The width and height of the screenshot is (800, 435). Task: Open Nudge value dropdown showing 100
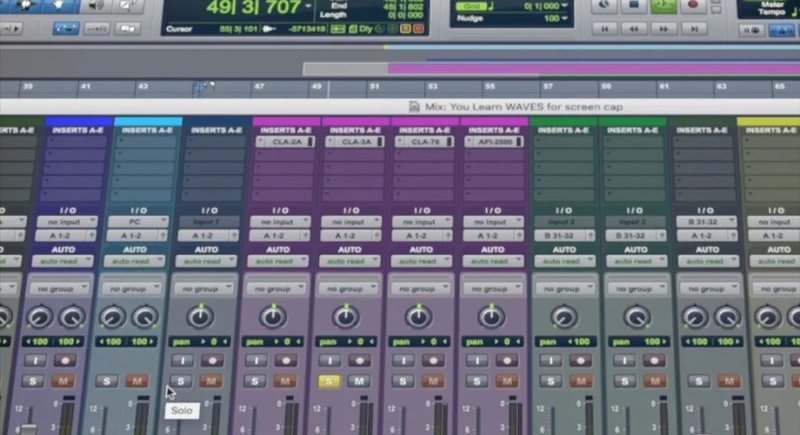coord(564,18)
